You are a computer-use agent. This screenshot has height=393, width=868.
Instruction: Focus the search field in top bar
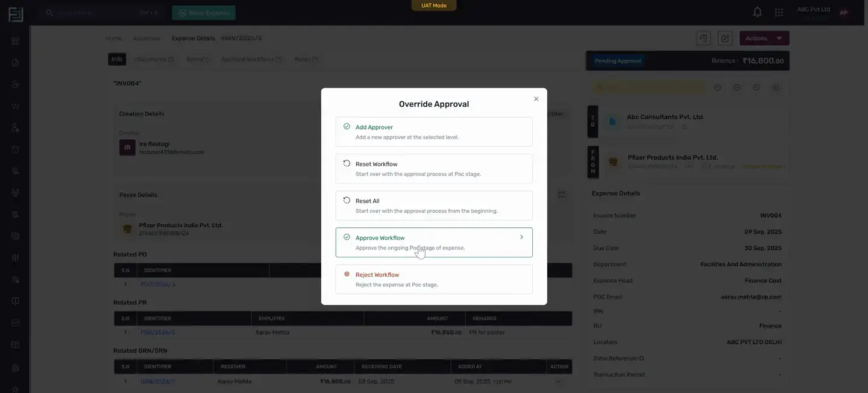click(x=102, y=13)
